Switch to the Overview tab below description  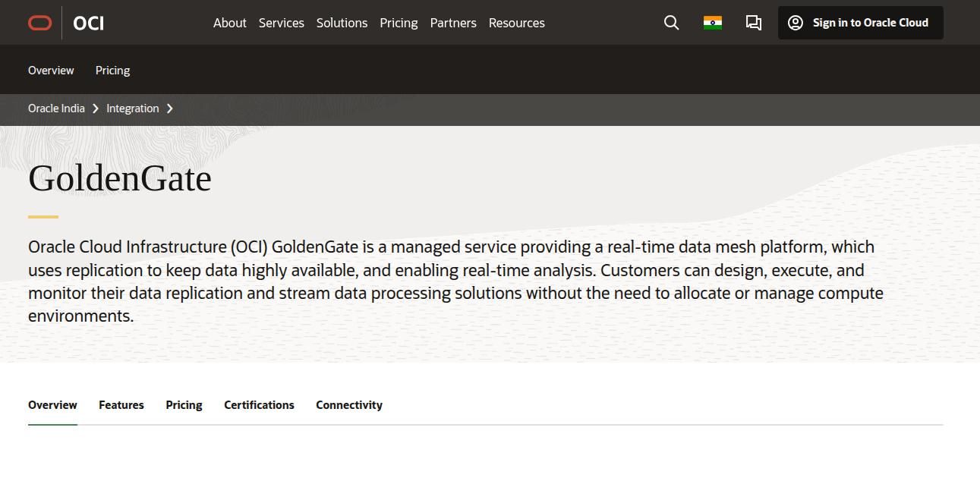point(52,405)
